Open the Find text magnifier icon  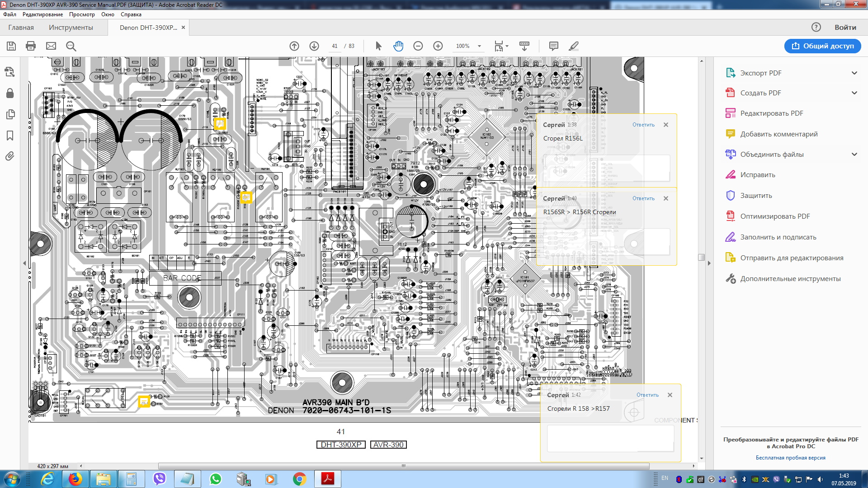[71, 46]
